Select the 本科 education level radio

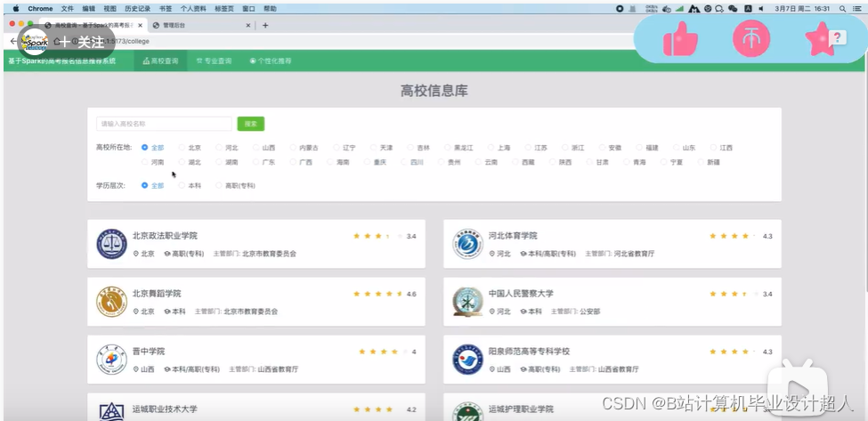click(x=182, y=185)
